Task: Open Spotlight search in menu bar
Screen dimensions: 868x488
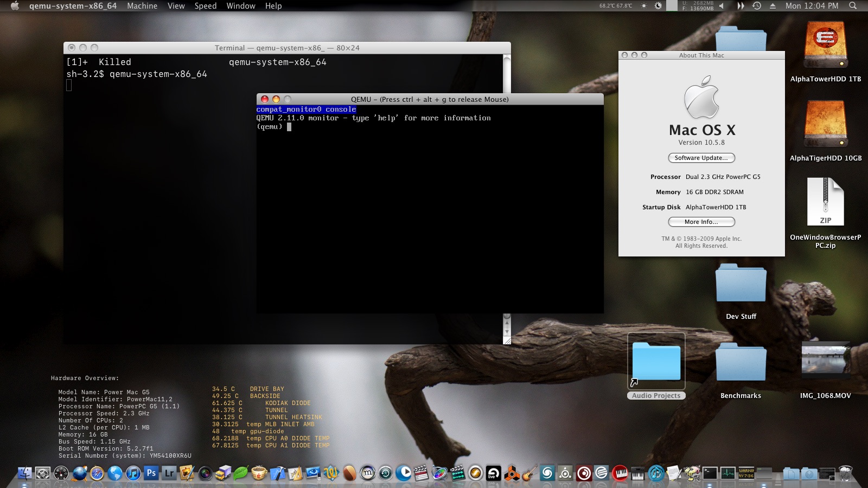Action: [x=853, y=5]
